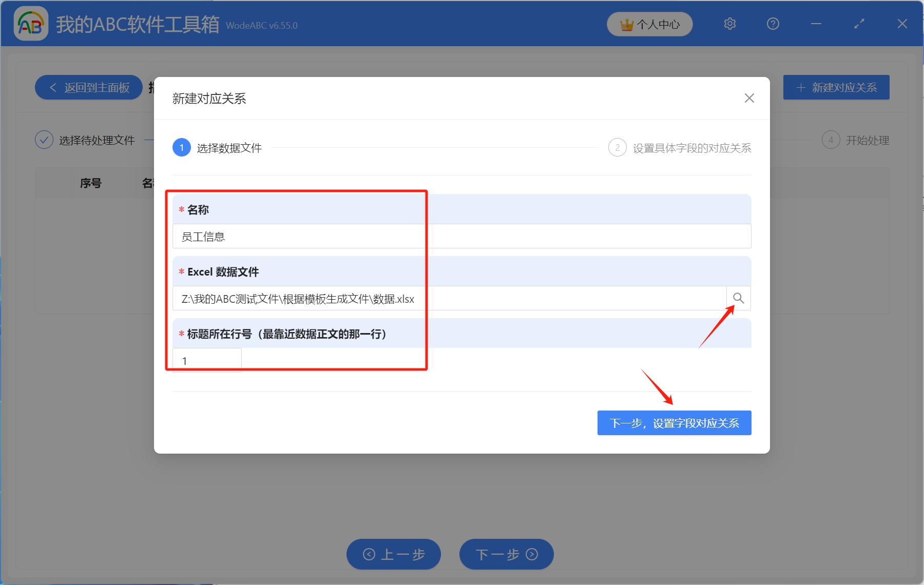The image size is (924, 585).
Task: Click the step 1 circle on 选择数据文件
Action: [x=181, y=147]
